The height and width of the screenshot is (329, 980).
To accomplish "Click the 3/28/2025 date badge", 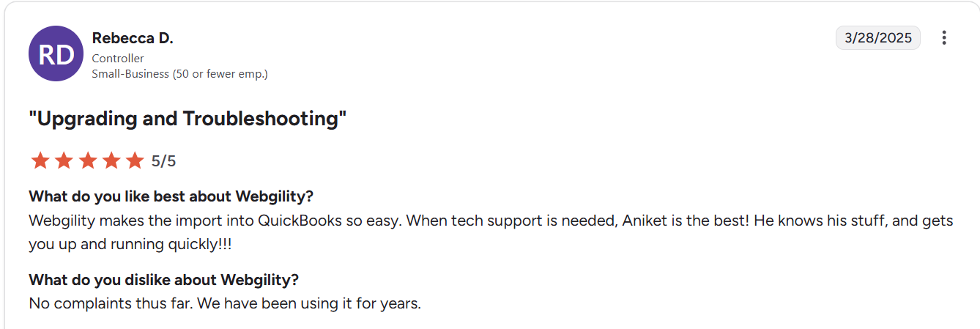I will click(877, 38).
